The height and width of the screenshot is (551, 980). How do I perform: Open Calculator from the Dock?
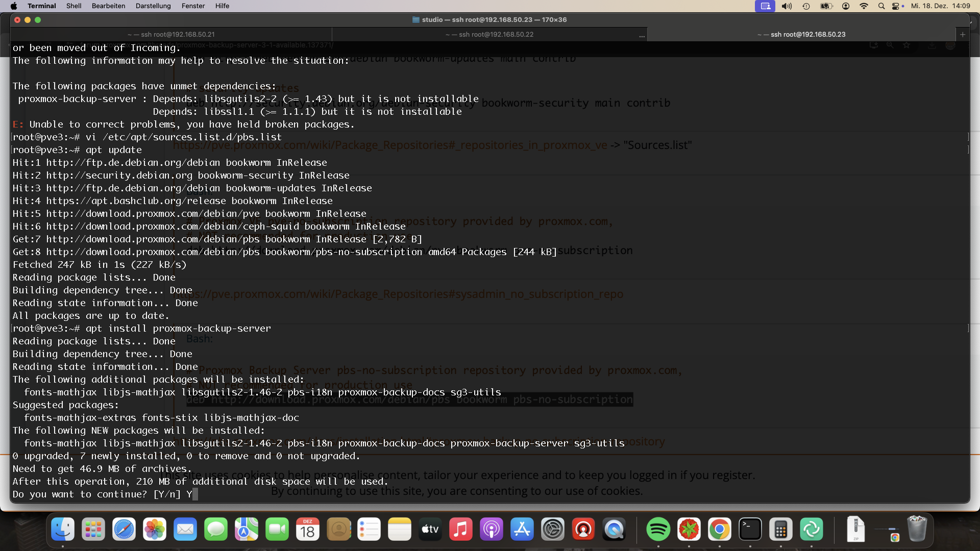(781, 529)
